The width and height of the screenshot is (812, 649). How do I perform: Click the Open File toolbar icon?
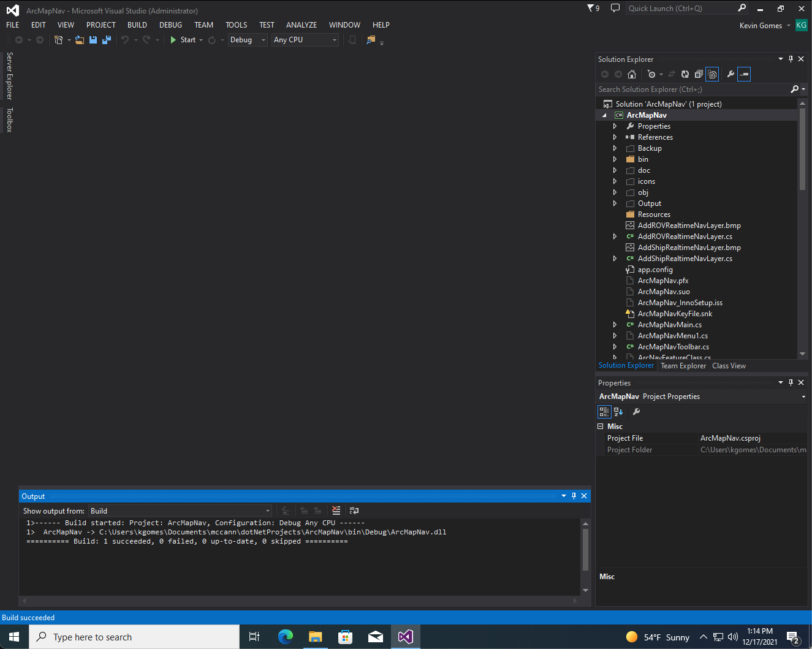(80, 40)
